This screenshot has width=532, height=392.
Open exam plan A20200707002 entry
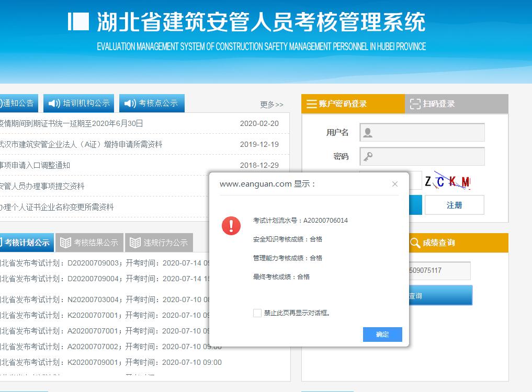pyautogui.click(x=111, y=347)
